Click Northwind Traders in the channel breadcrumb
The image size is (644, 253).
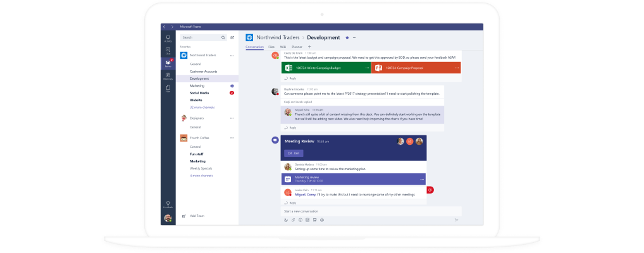coord(278,37)
